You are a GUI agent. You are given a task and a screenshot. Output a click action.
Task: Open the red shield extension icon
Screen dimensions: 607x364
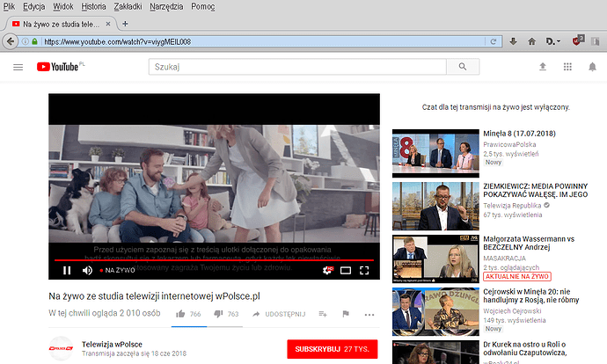pyautogui.click(x=578, y=40)
